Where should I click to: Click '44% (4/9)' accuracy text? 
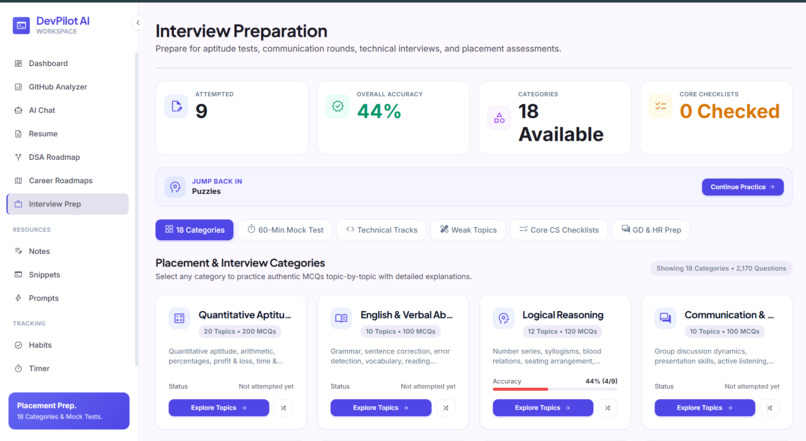click(x=601, y=381)
